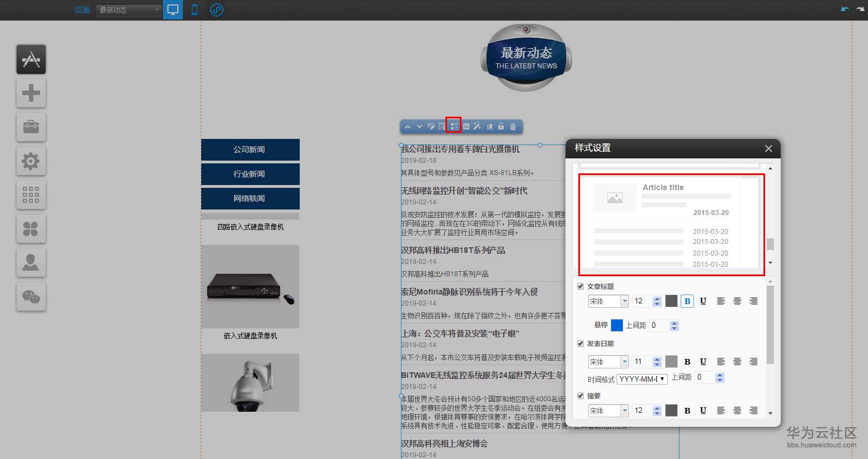Viewport: 868px width, 459px height.
Task: Uncheck the 摘要 checkbox
Action: pos(581,396)
